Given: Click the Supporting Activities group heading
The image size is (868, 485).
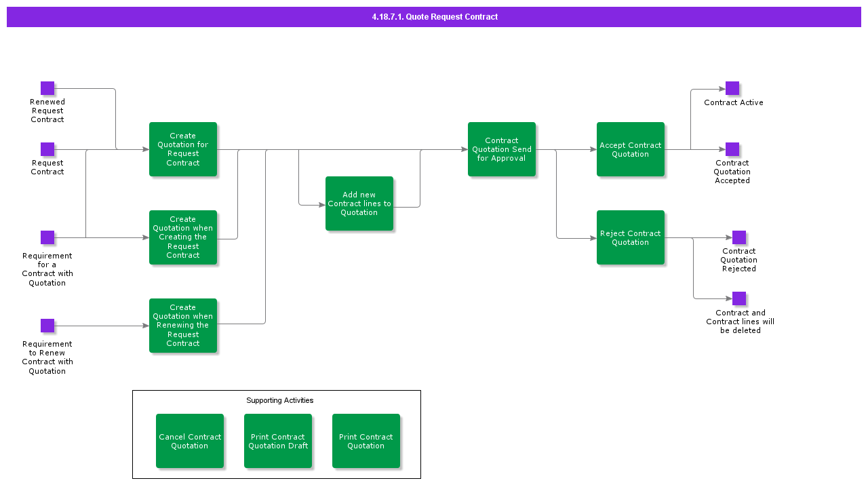Looking at the screenshot, I should [279, 400].
